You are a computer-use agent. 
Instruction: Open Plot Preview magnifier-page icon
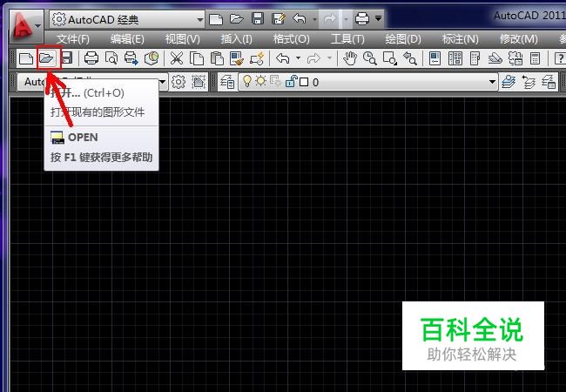click(111, 58)
